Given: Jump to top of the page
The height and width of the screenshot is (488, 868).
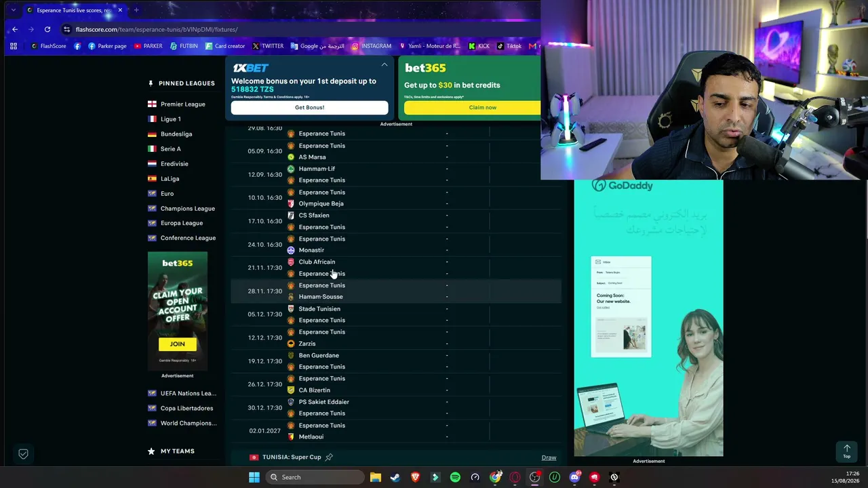Looking at the screenshot, I should click(x=846, y=451).
